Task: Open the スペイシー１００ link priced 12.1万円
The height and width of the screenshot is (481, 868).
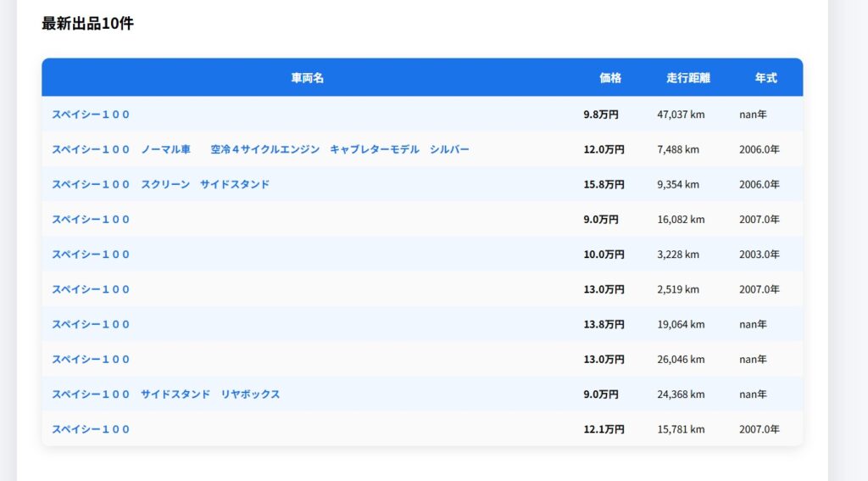Action: 91,429
